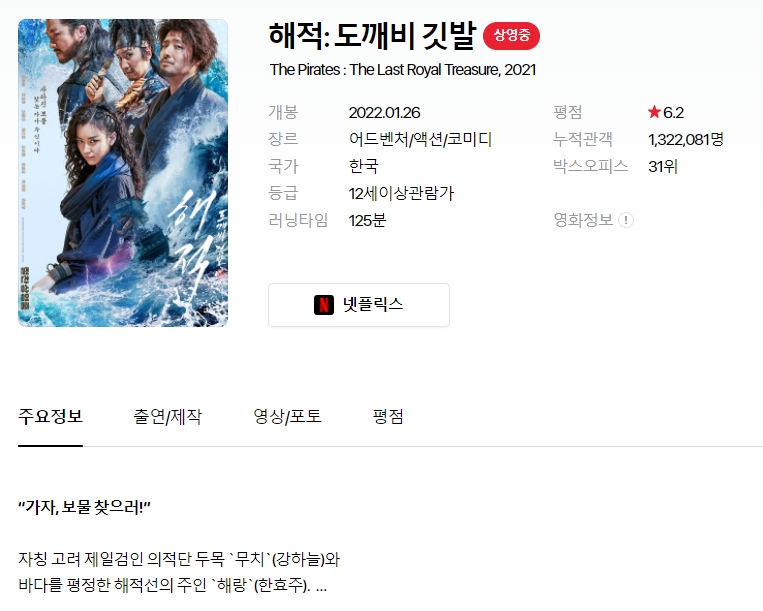763x611 pixels.
Task: Open the movie poster thumbnail
Action: tap(123, 173)
